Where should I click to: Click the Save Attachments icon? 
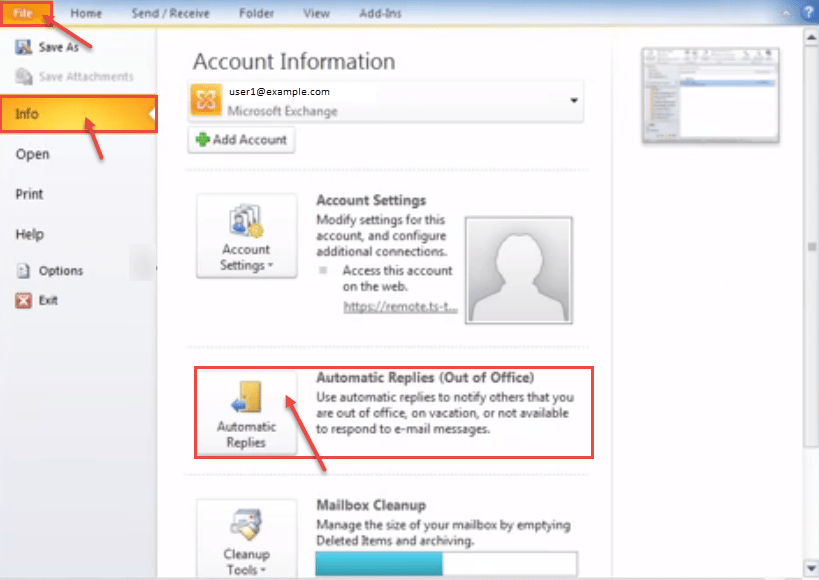coord(24,76)
